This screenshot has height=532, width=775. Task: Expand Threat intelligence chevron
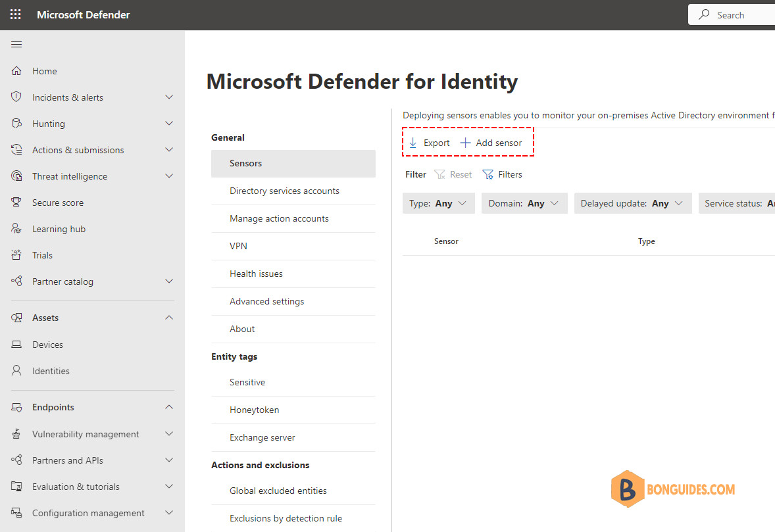[169, 176]
